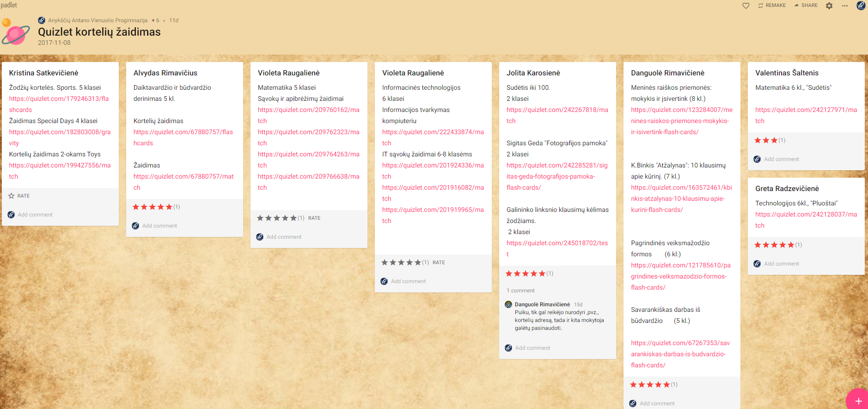Open link quizlet.com/199427556/match
The image size is (868, 409).
tap(60, 171)
